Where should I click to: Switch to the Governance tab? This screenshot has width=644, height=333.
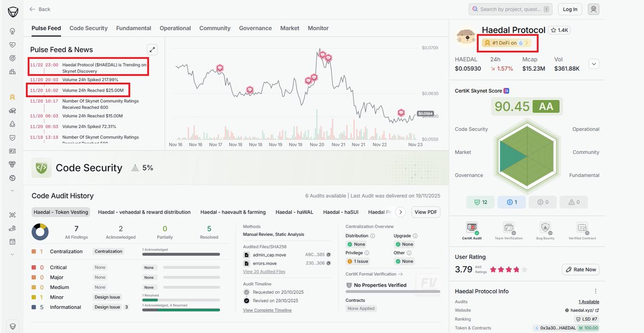point(255,28)
